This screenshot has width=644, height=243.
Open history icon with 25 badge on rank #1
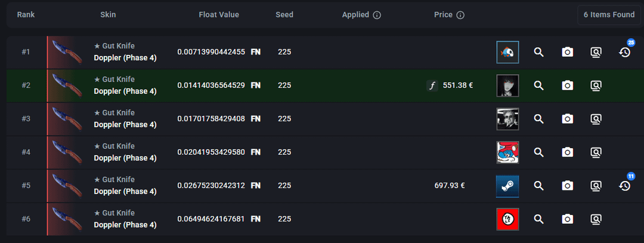[x=625, y=52]
